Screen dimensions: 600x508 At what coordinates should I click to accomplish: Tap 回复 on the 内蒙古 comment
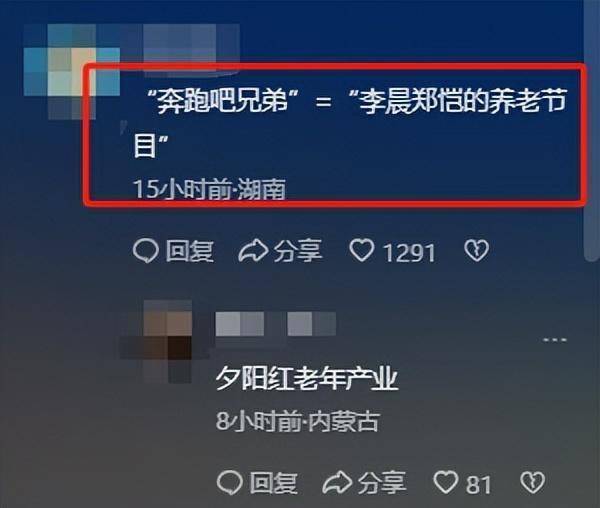274,482
